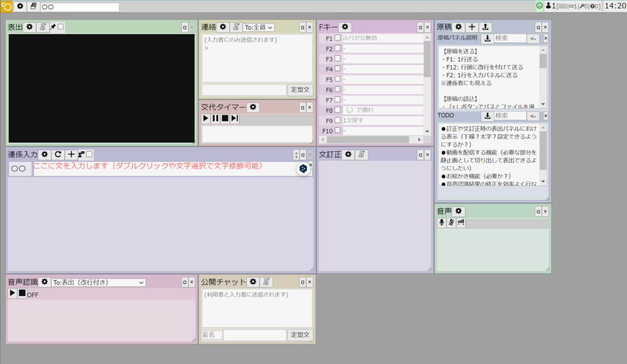The height and width of the screenshot is (364, 627).
Task: Open global settings gear in top bar
Action: coord(20,6)
